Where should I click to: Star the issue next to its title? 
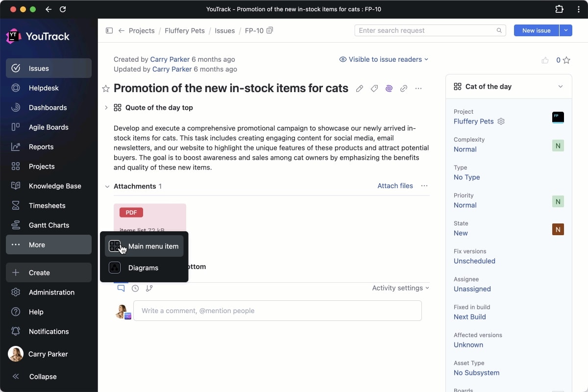[x=106, y=89]
